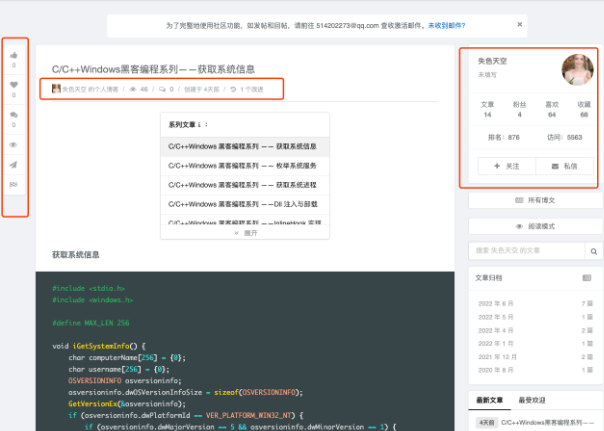Click the 文章归档 archive list icon

click(x=587, y=278)
